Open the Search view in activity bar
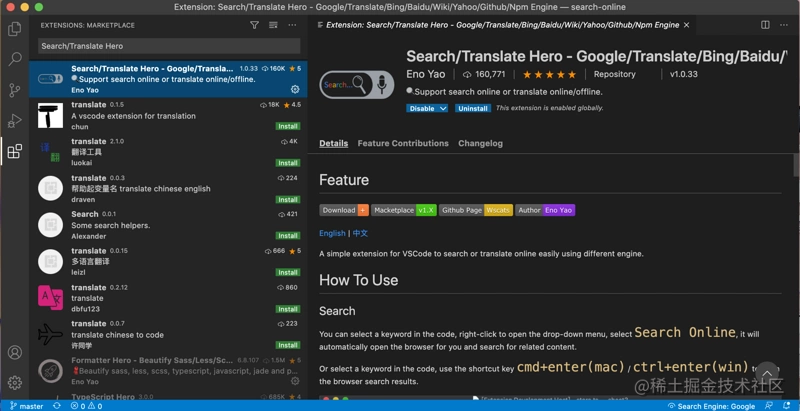 [15, 59]
